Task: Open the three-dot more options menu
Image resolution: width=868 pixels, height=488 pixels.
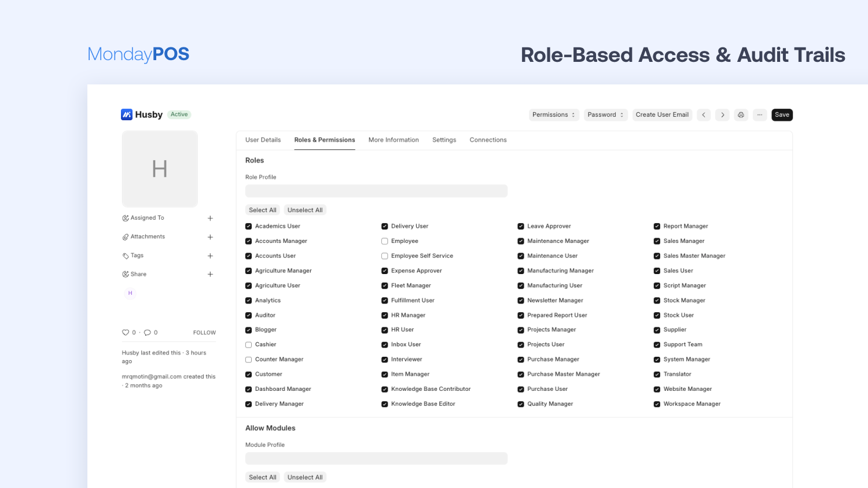Action: pos(760,115)
